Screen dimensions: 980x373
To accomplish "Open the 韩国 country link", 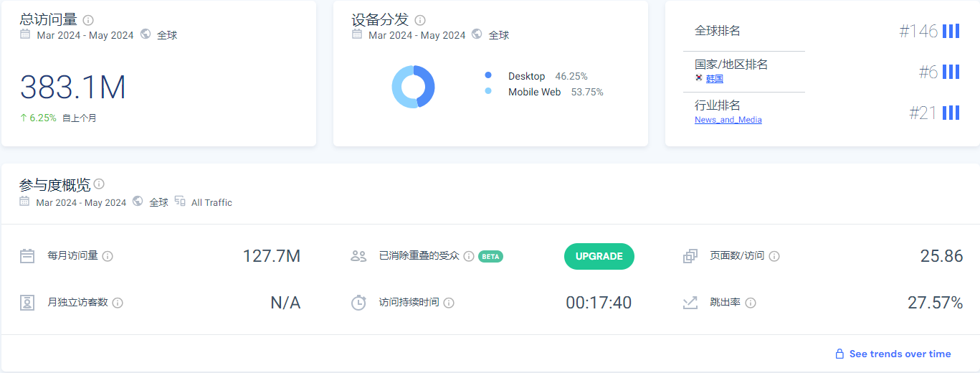I will coord(715,79).
